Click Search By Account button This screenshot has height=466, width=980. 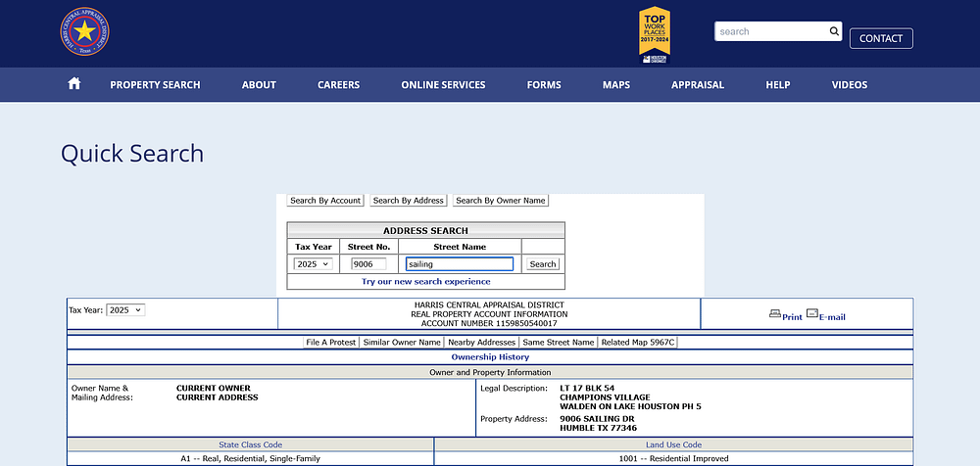[325, 201]
